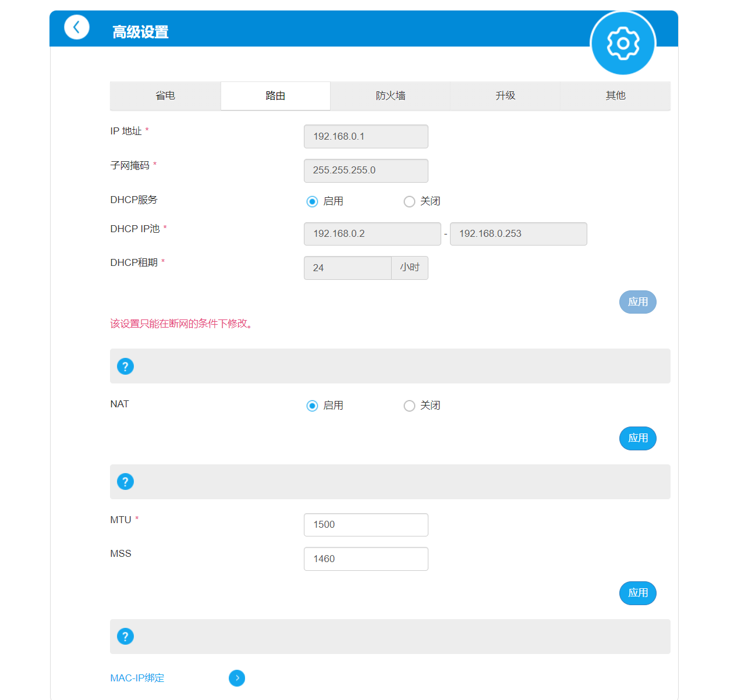Open the 防火墙 tab

(390, 95)
